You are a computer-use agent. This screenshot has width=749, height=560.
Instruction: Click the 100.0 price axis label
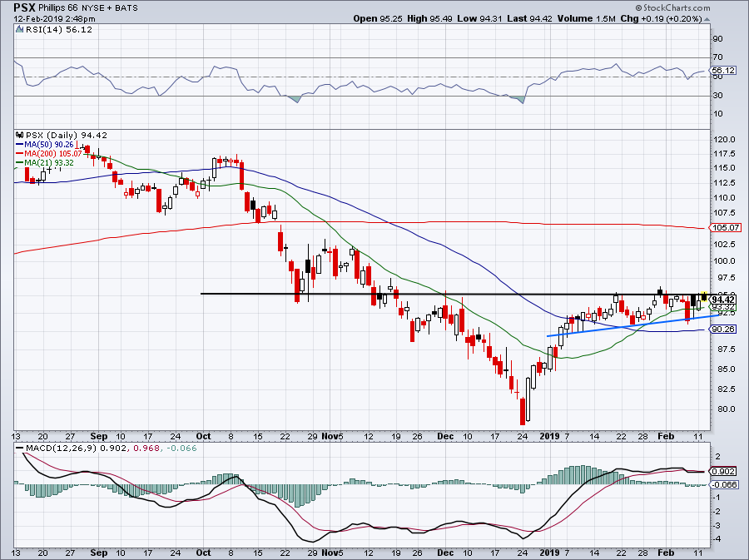coord(723,261)
